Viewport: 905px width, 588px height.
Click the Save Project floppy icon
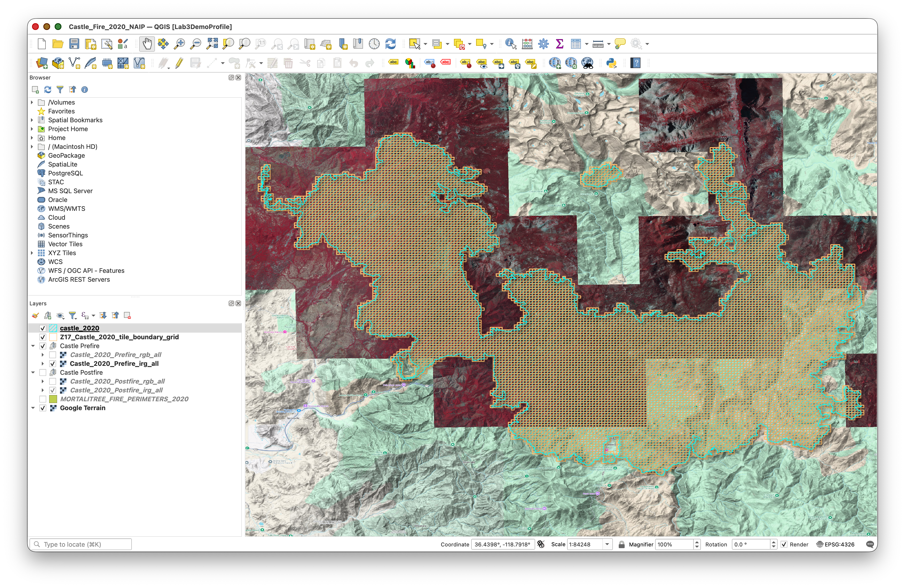(74, 44)
